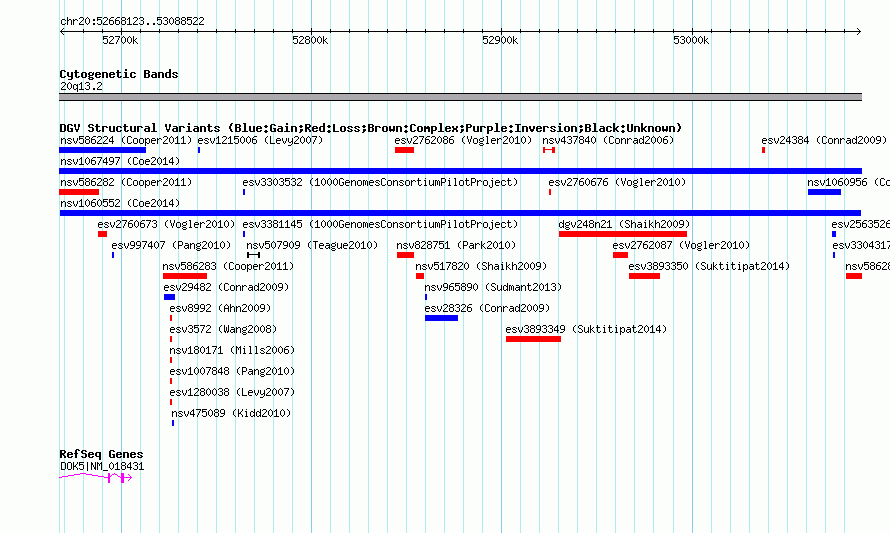
Task: Click the red bar under nsv586282
Action: click(x=79, y=192)
